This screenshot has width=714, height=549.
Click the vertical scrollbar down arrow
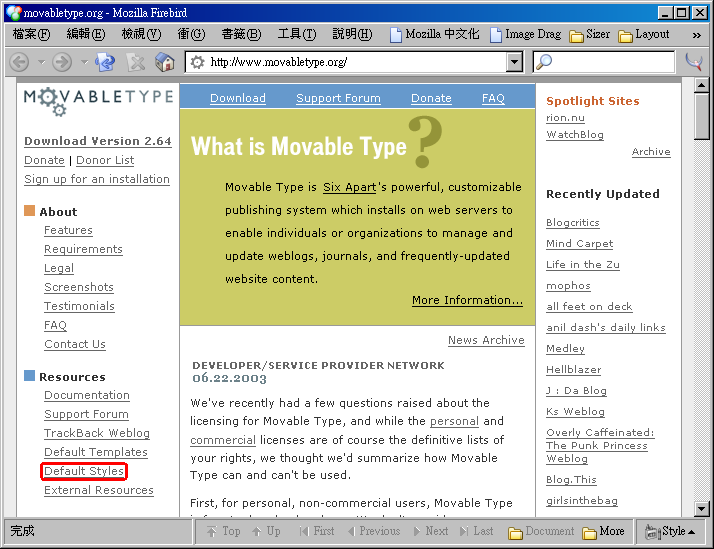click(702, 509)
